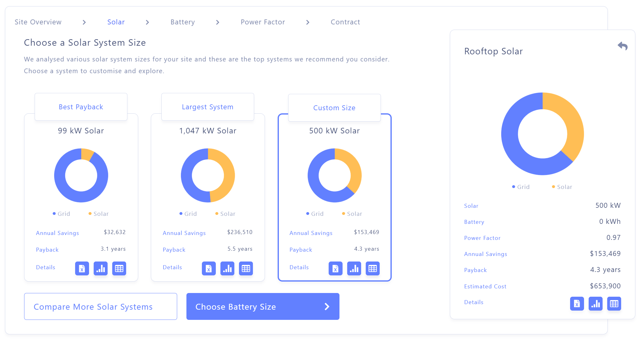Switch to the Contract tab
The image size is (644, 339).
[x=345, y=22]
